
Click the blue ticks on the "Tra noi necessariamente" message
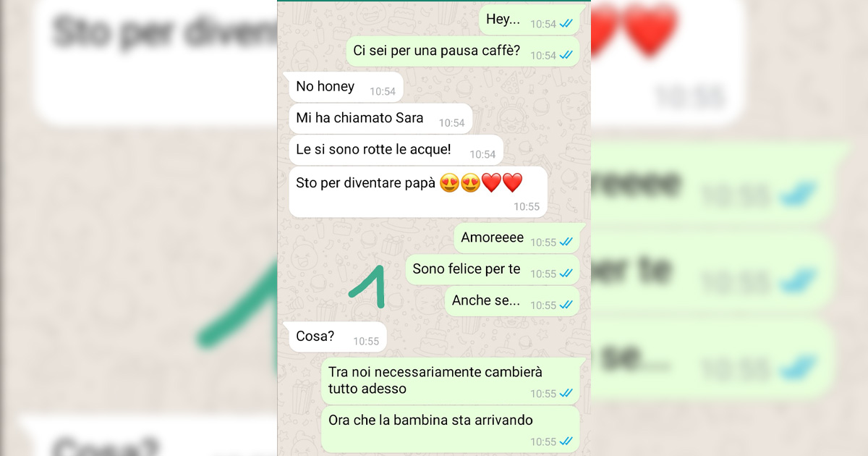click(x=566, y=393)
